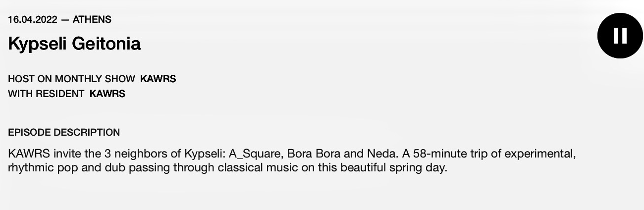Click the WITH RESIDENT label
This screenshot has width=644, height=210.
point(46,94)
